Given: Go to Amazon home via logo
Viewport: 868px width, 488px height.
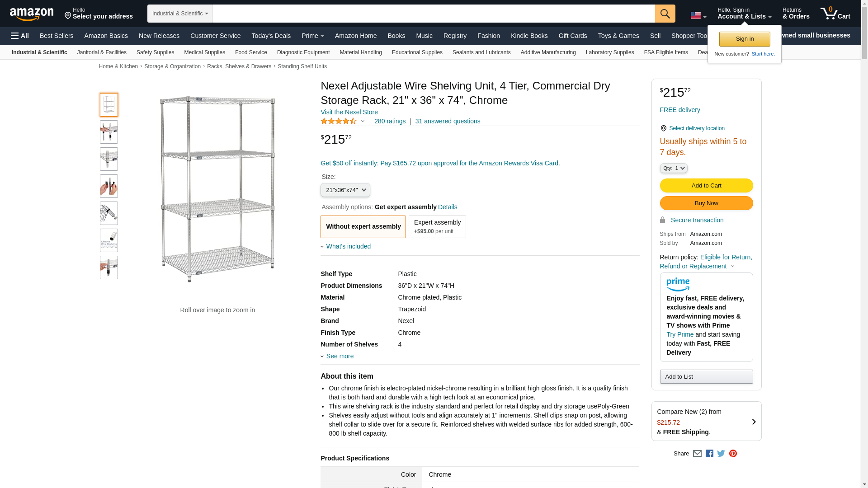Looking at the screenshot, I should coord(32,14).
